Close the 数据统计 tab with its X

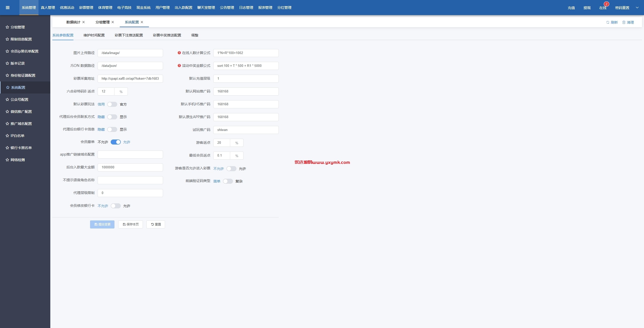point(84,22)
